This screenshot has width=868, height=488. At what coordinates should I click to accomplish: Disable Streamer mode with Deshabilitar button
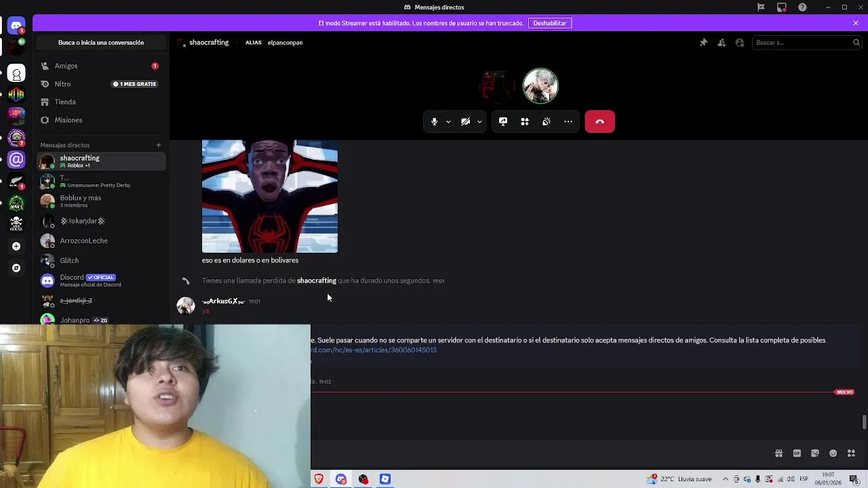click(x=550, y=23)
